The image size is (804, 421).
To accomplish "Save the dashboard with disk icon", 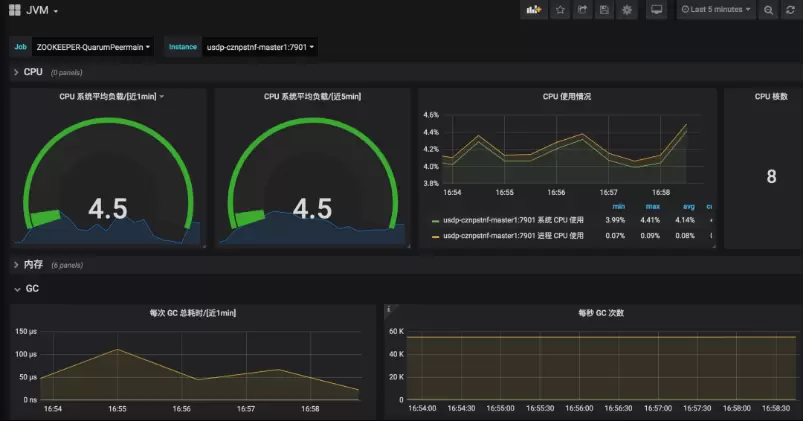I will pos(605,10).
